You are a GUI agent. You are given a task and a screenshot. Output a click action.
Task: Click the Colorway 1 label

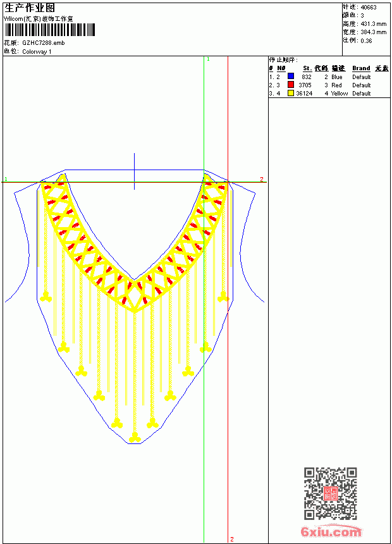tap(37, 52)
